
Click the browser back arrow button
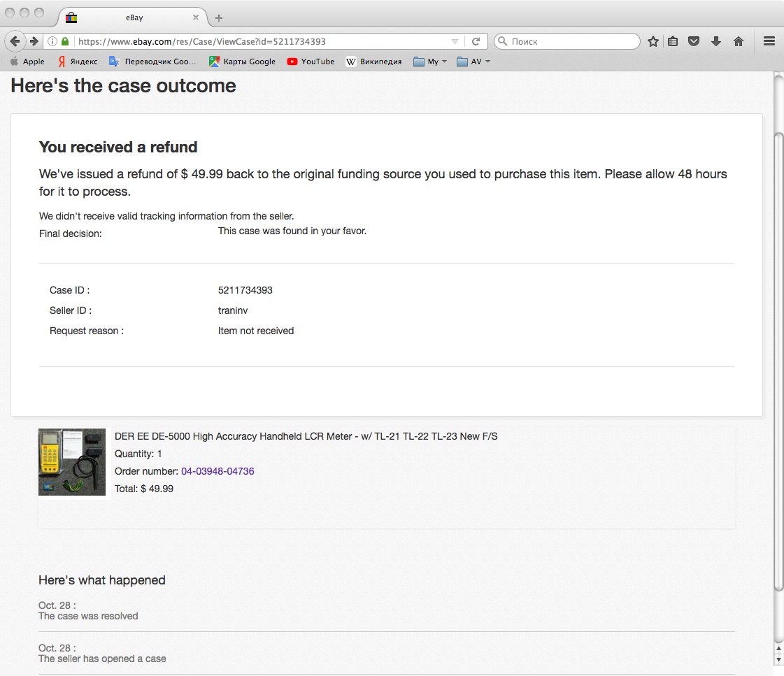coord(15,41)
